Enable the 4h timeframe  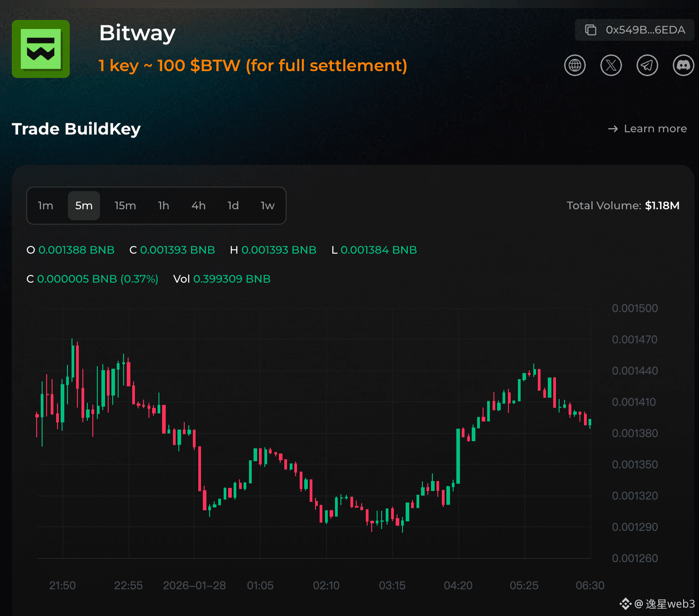tap(198, 206)
